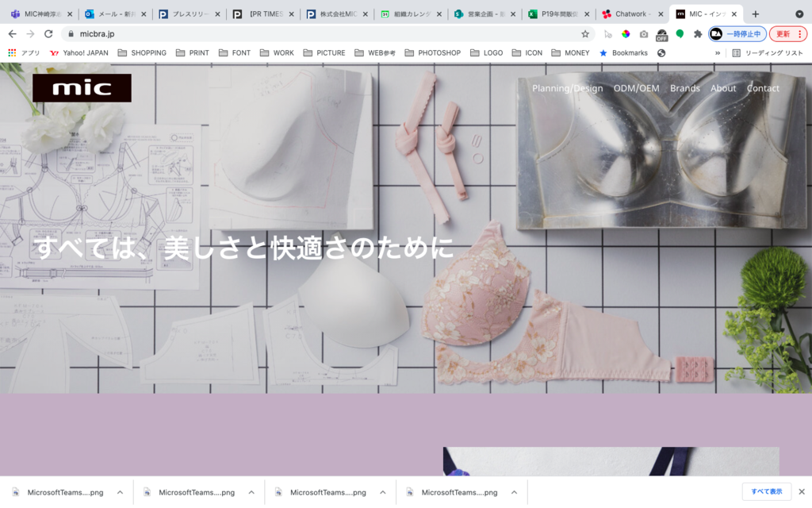Open the MONEY bookmark folder

point(571,53)
